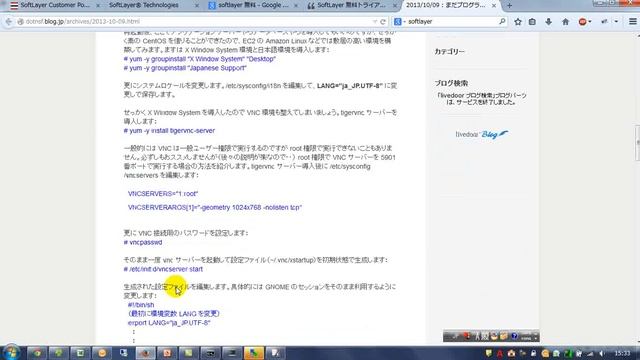
Task: Open Chrome from the taskbar
Action: click(37, 353)
